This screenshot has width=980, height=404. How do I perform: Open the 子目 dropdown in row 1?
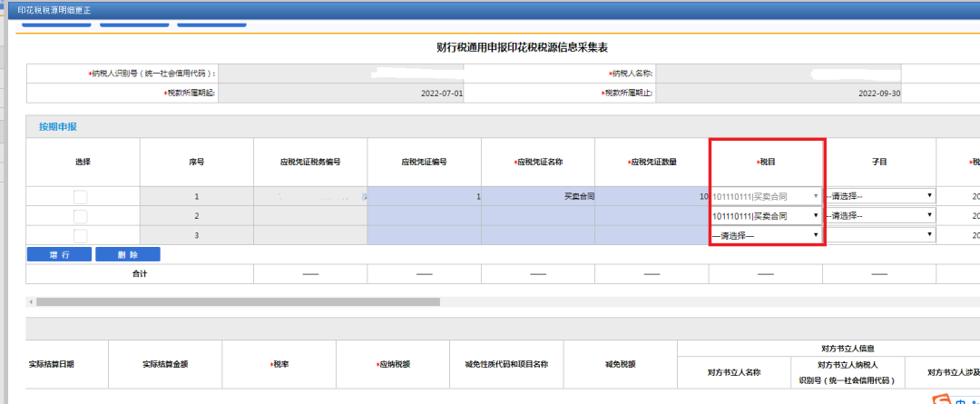coord(878,196)
